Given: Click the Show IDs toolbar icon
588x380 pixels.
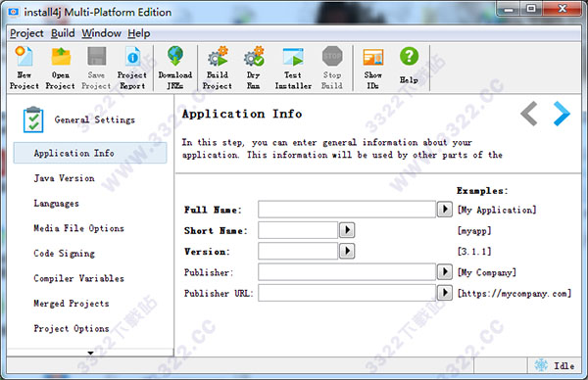Looking at the screenshot, I should 373,58.
